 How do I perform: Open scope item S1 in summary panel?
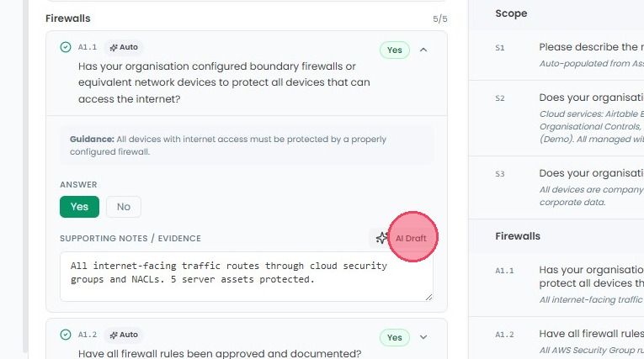(x=556, y=55)
